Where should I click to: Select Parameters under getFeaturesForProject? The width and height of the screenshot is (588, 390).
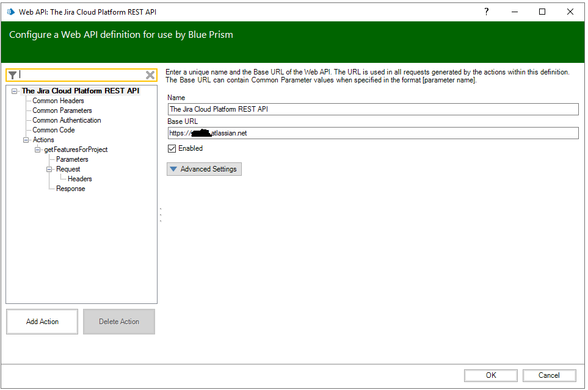click(72, 159)
